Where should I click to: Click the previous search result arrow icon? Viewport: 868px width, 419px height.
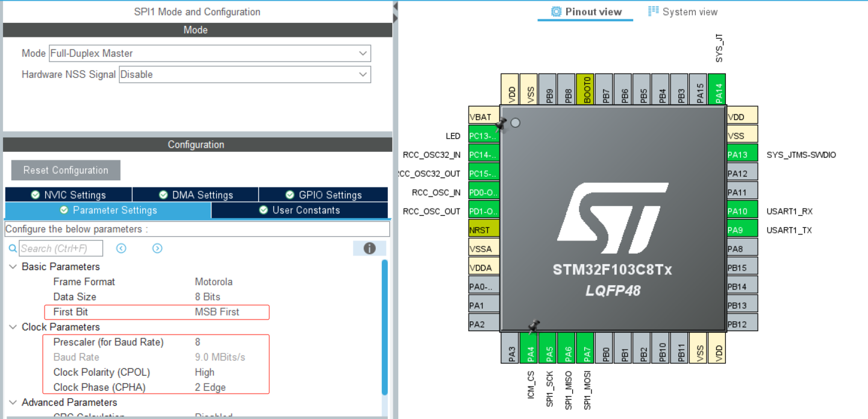click(x=121, y=248)
